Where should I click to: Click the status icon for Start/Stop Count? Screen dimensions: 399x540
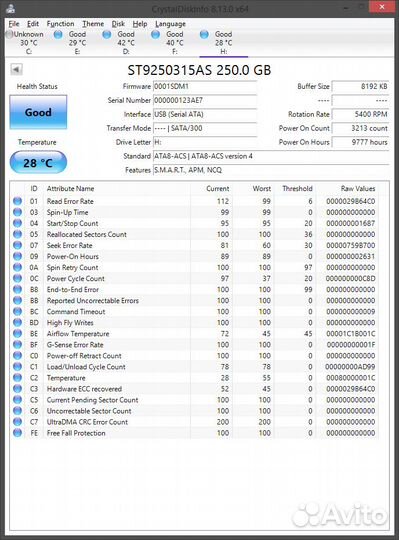coord(17,223)
